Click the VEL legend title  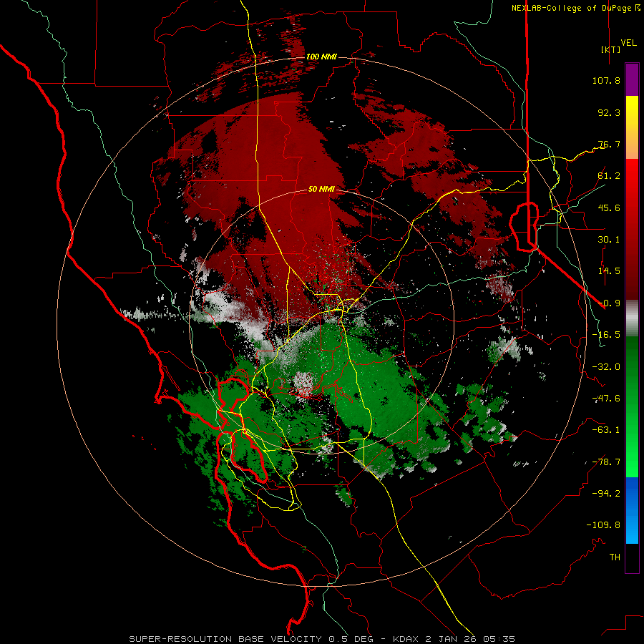pos(628,42)
